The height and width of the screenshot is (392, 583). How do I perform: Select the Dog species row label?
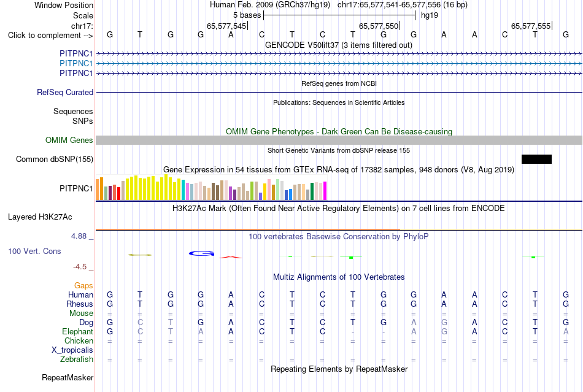[x=86, y=323]
